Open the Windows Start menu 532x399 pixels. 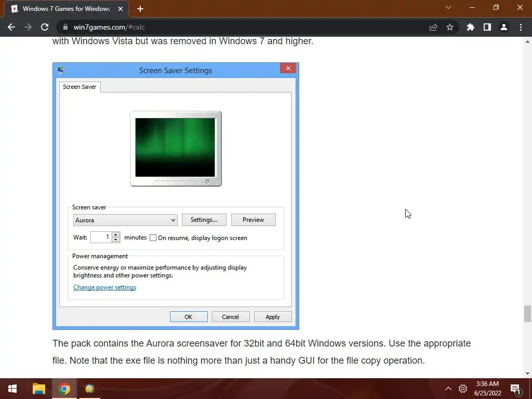(12, 389)
